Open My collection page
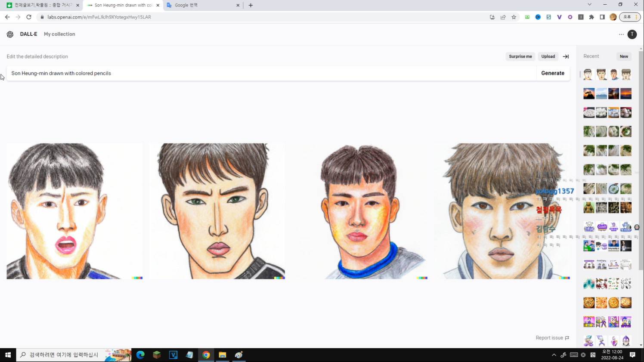The width and height of the screenshot is (644, 362). (59, 34)
